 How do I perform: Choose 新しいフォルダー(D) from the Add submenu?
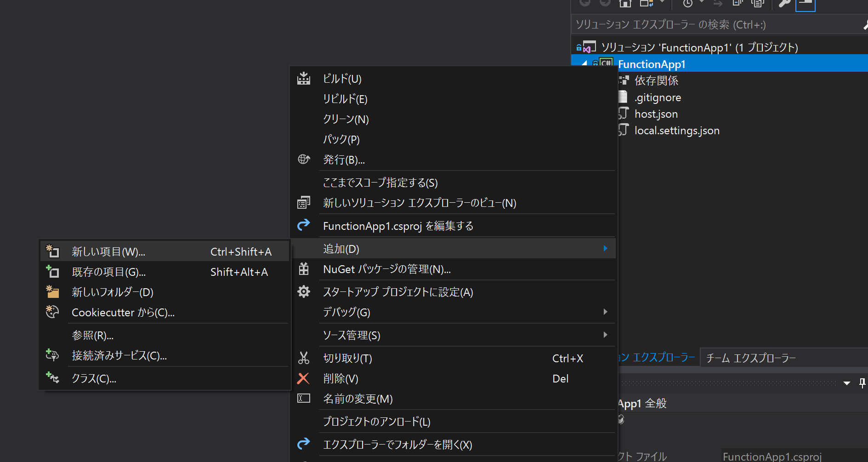coord(112,292)
